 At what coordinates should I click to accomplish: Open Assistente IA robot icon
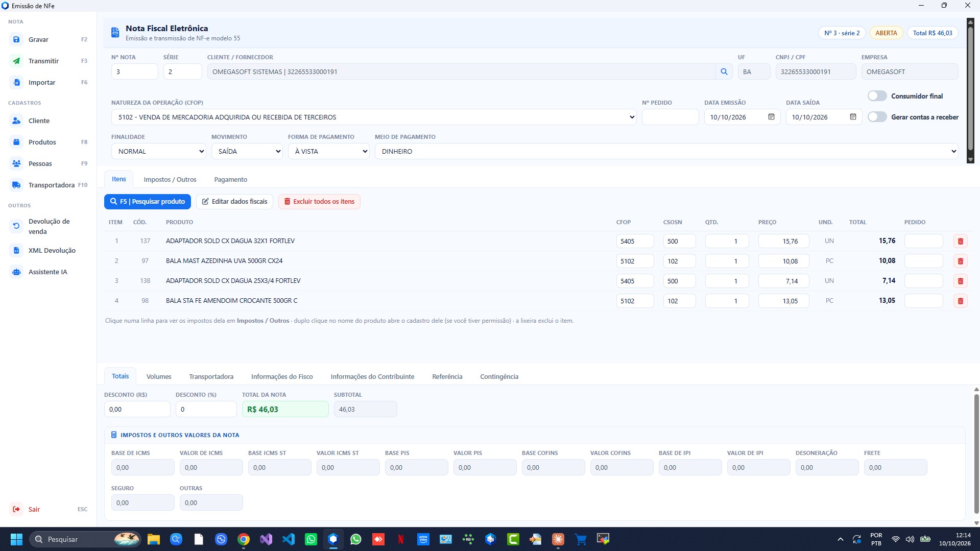[16, 272]
